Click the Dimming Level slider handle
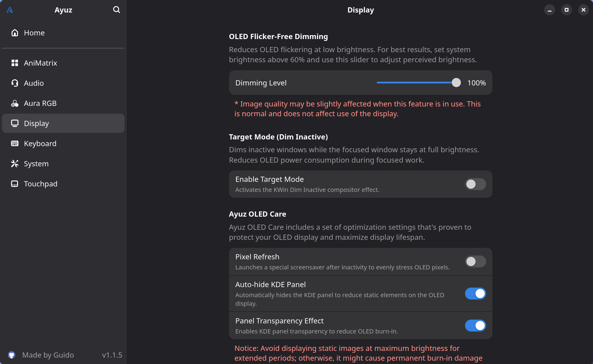The height and width of the screenshot is (364, 593). click(456, 83)
